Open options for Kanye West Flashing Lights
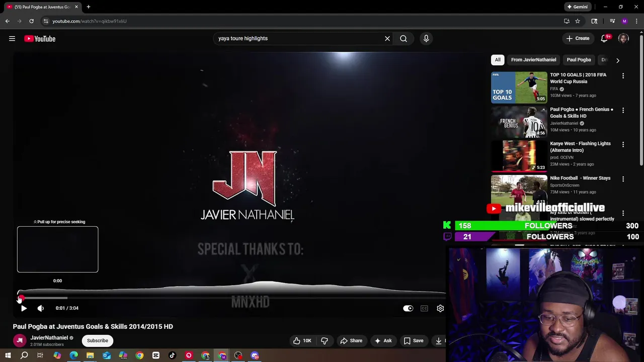 click(x=623, y=144)
